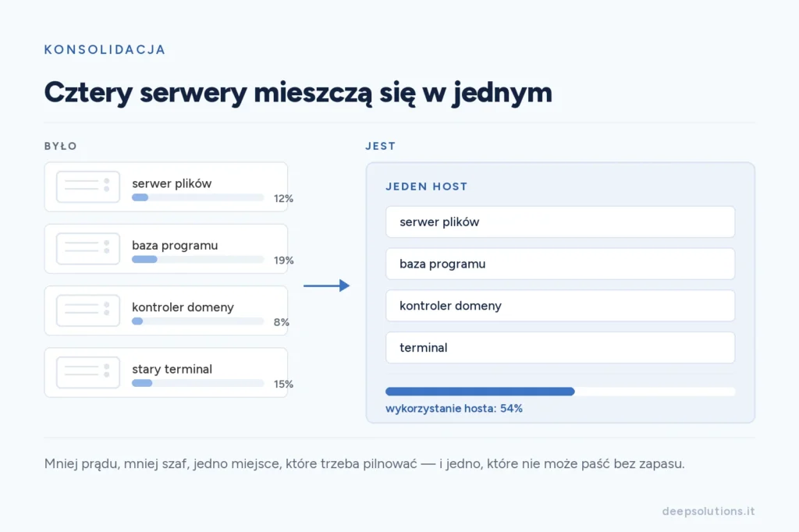Click the 'baza programu' label under BYŁO
This screenshot has width=799, height=532.
point(175,246)
